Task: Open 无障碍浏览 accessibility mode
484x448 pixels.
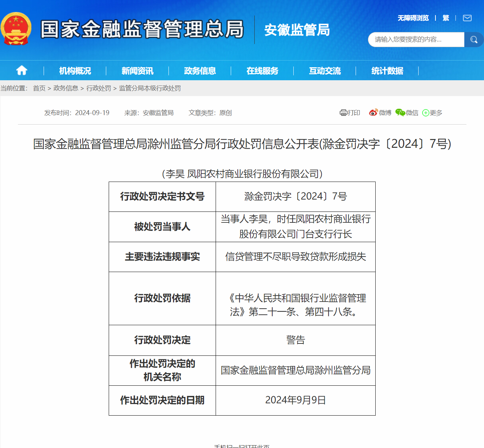Action: pos(413,18)
